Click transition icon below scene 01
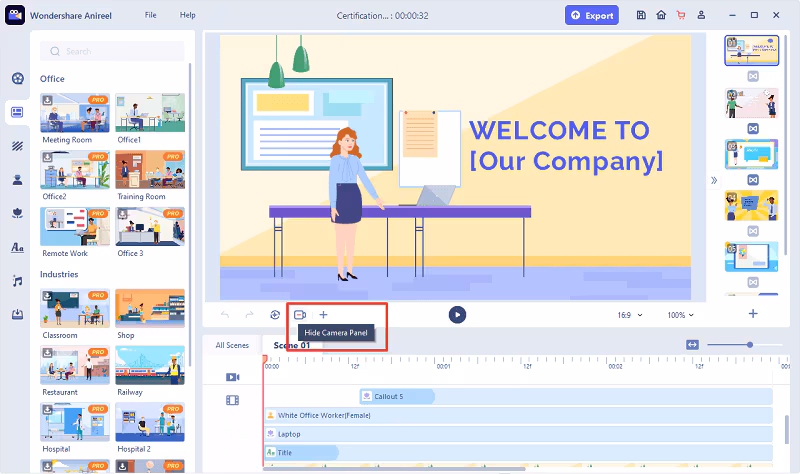Screen dimensions: 800x474 pyautogui.click(x=753, y=77)
